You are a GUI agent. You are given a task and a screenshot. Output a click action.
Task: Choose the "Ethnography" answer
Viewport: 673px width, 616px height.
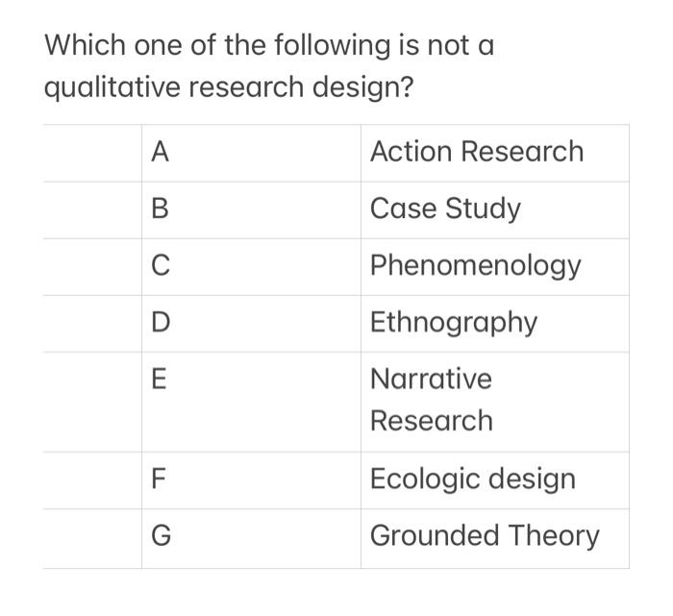(454, 323)
